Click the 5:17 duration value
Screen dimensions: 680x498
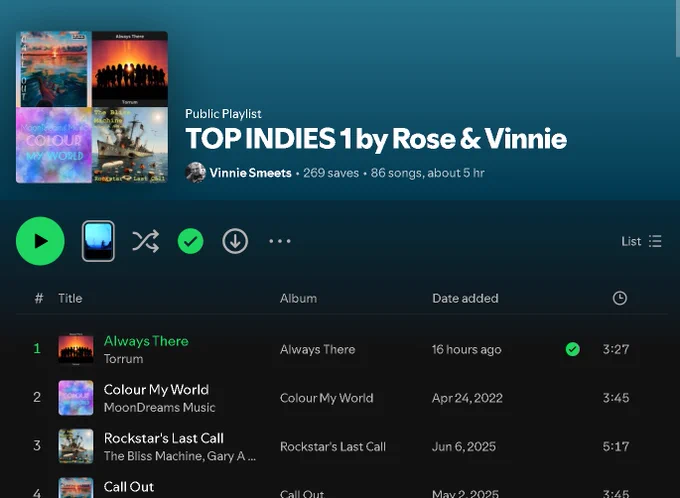coord(616,446)
